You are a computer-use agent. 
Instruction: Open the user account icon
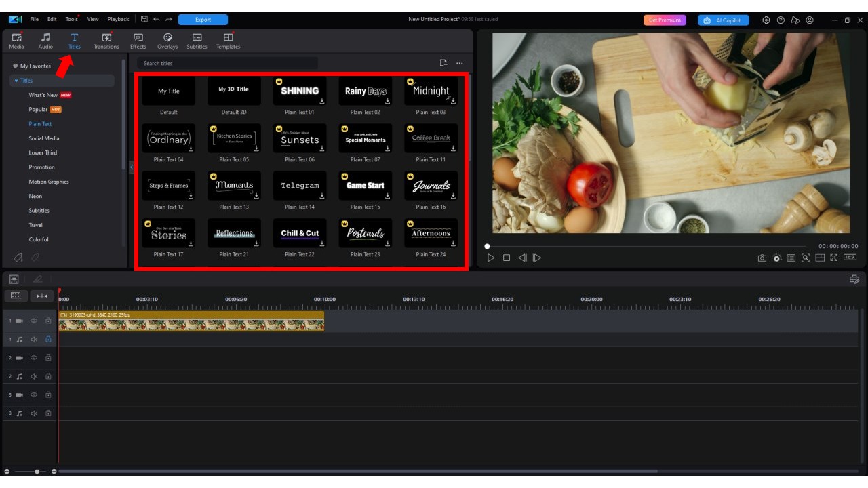point(810,20)
